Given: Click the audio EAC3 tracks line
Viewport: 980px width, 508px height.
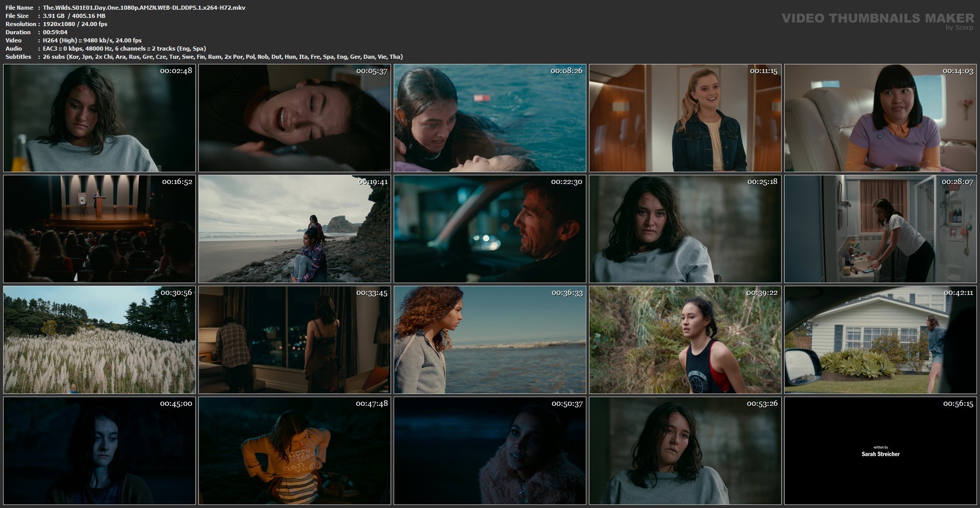Looking at the screenshot, I should click(x=124, y=49).
